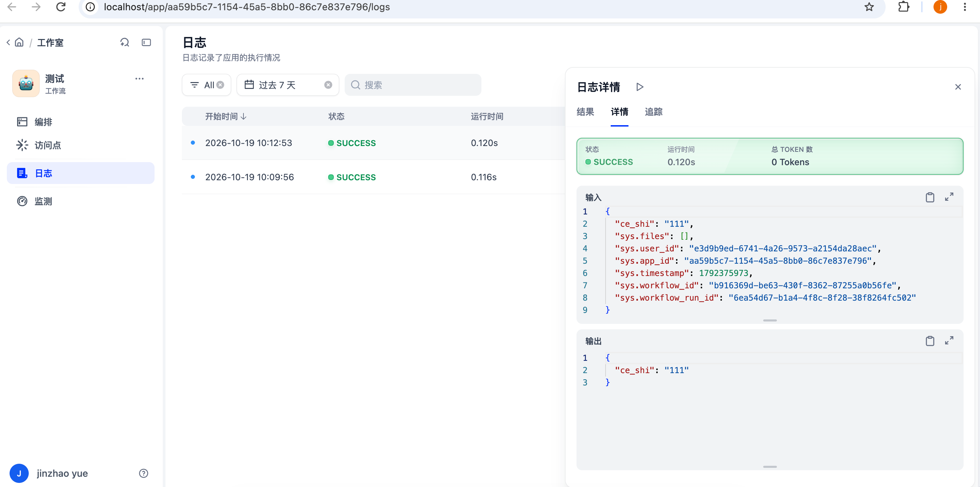Switch to the 详情 tab

pos(619,112)
